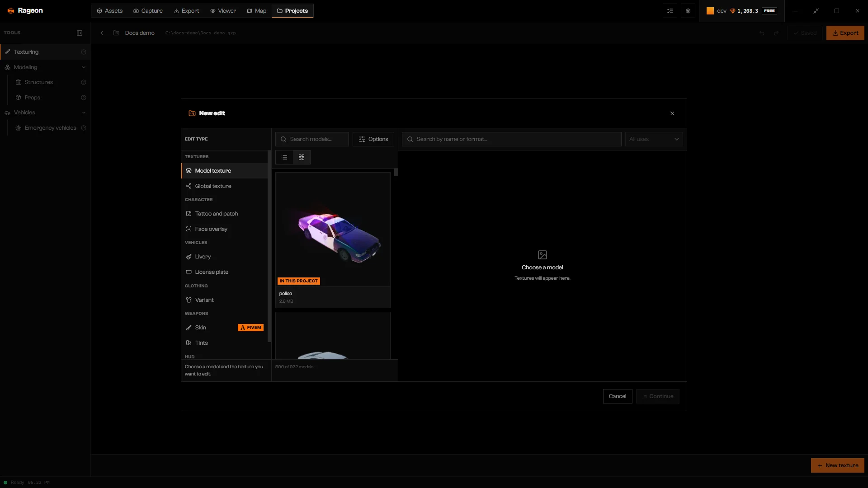Select the License plate edit type
This screenshot has width=868, height=488.
[x=224, y=272]
